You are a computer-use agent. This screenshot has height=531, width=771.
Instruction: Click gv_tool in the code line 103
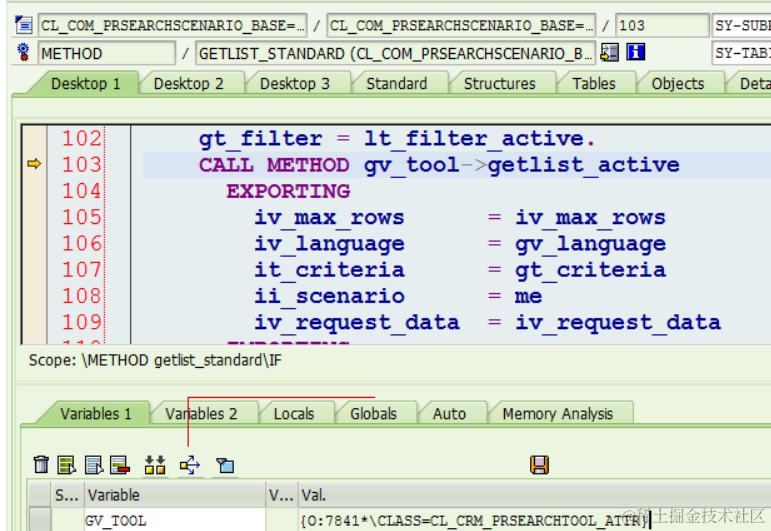tap(412, 166)
